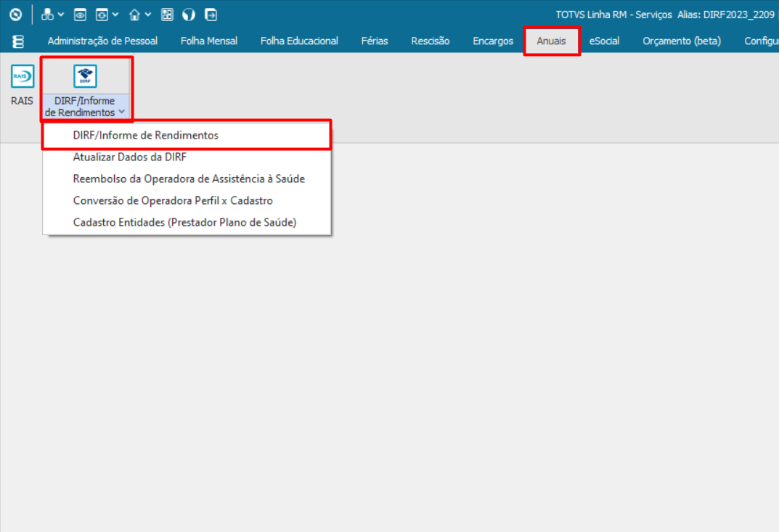Image resolution: width=779 pixels, height=532 pixels.
Task: Click the TOTVS Linha RM - Serviços title
Action: coord(614,15)
